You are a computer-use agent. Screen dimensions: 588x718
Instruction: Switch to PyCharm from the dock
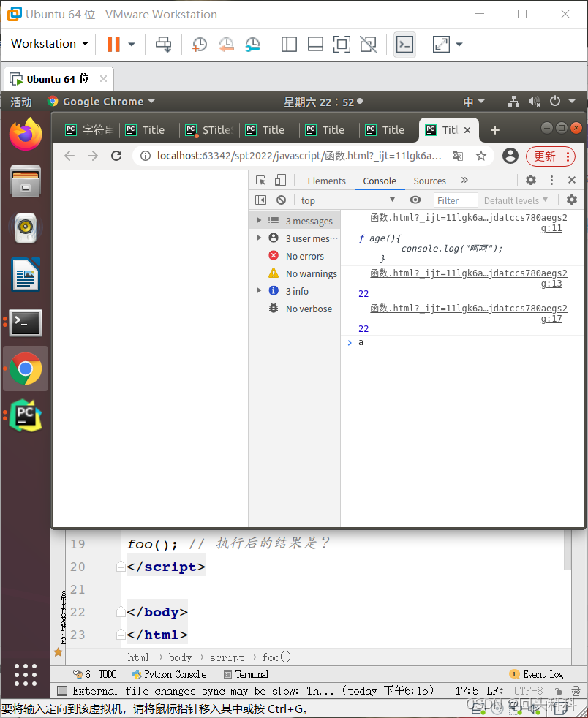26,415
